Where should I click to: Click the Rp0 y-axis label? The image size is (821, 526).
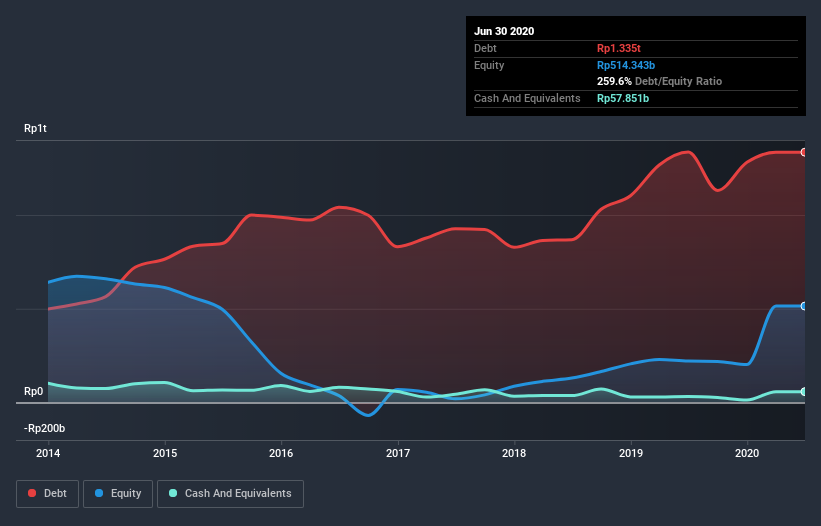pos(34,391)
